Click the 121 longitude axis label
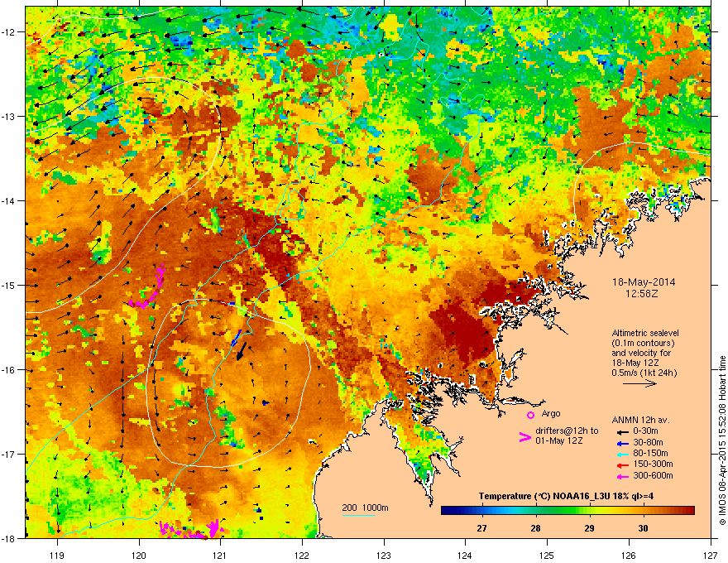This screenshot has width=728, height=563. click(x=221, y=555)
